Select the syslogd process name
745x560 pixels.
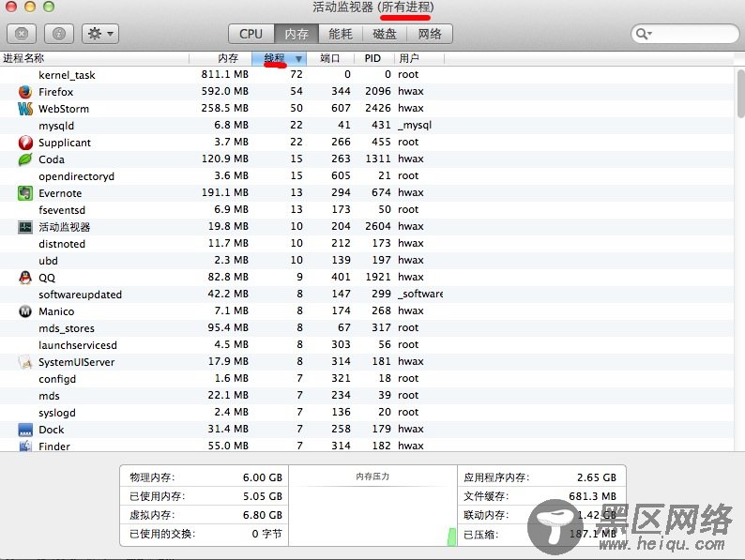57,413
